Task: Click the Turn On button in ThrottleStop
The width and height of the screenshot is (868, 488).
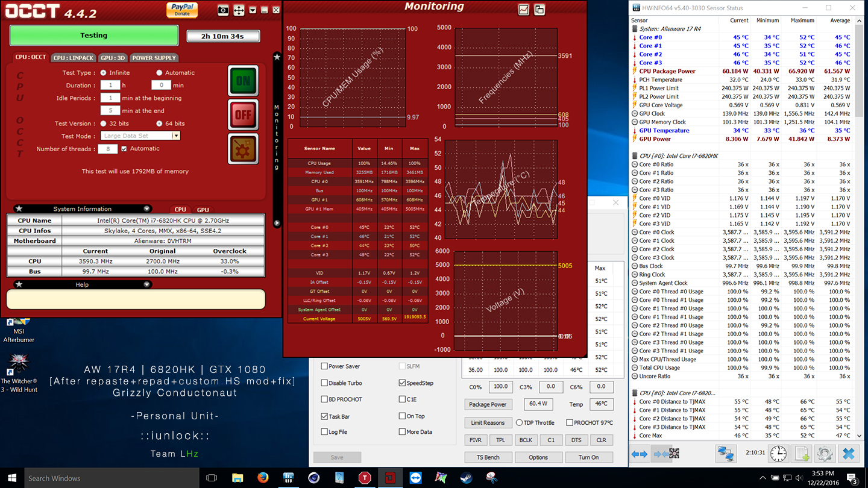Action: [x=588, y=457]
